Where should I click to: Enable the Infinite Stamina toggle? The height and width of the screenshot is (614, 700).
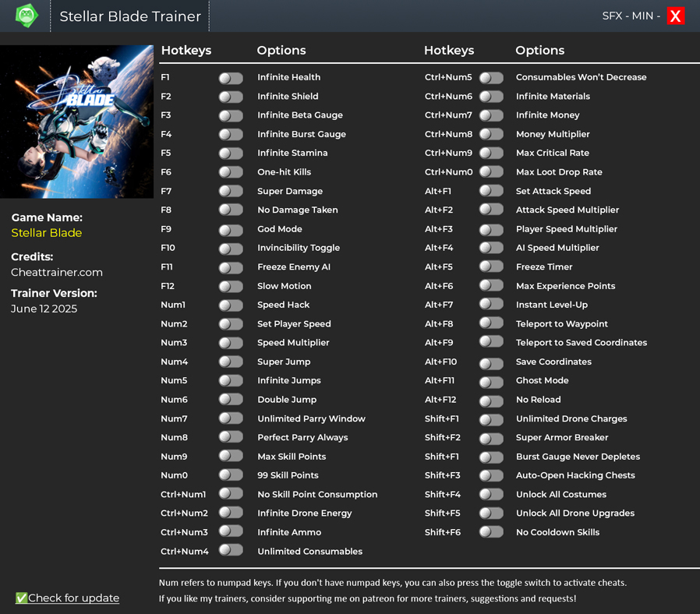tap(231, 153)
